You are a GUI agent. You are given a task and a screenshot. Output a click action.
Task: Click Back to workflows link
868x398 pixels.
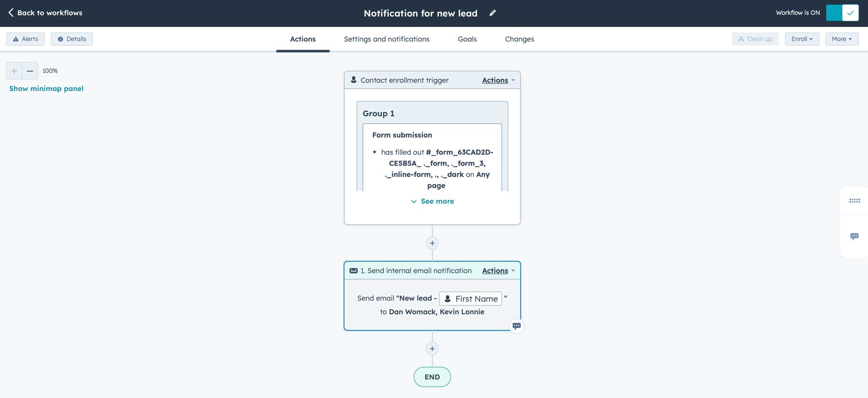[45, 13]
